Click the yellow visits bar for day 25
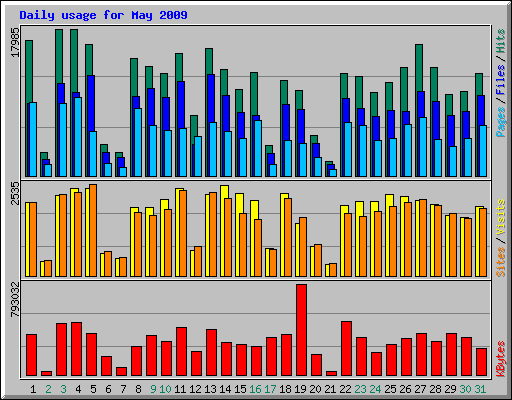Screen dimensions: 512x400 389,200
